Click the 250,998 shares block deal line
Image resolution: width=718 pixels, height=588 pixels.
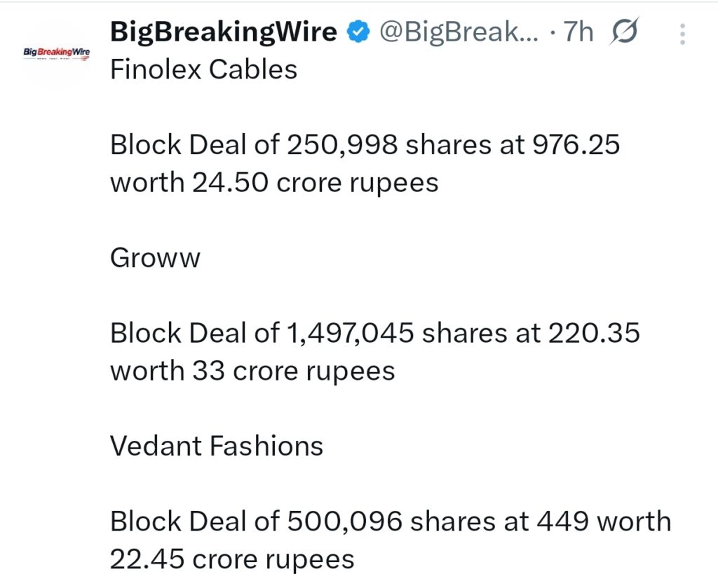tap(365, 144)
